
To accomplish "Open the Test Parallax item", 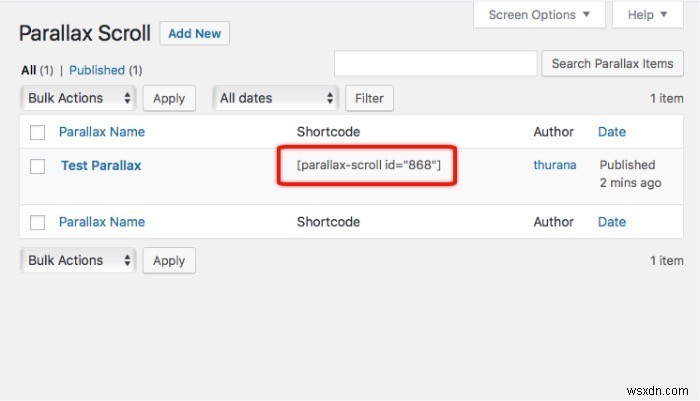I will pyautogui.click(x=101, y=165).
